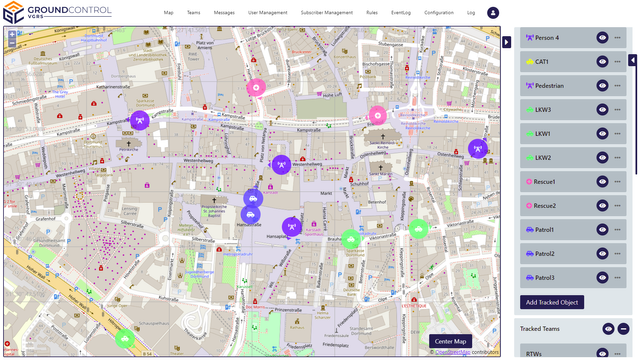
Task: Open the OpenStreetMap attribution link
Action: tap(452, 352)
